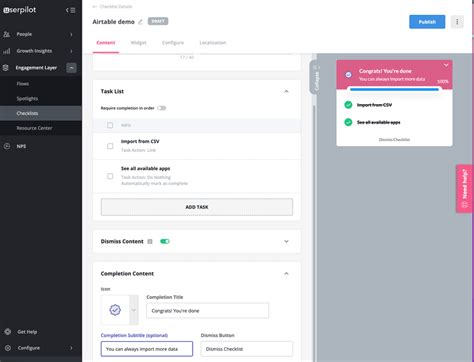Image resolution: width=474 pixels, height=362 pixels.
Task: Expand the Configure submenu arrow
Action: 71,348
